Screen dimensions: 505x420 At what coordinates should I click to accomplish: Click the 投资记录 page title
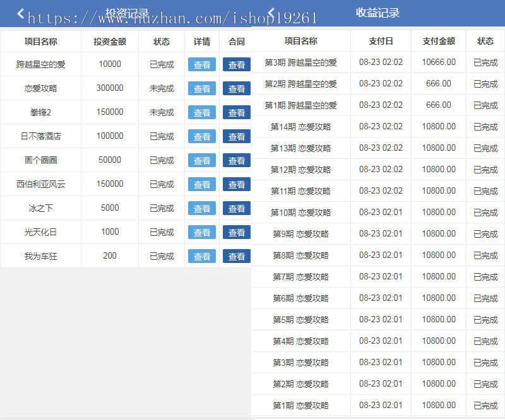click(128, 13)
